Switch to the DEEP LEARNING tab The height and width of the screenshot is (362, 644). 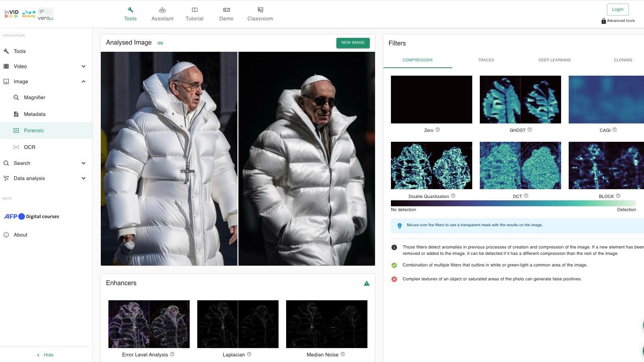[554, 60]
